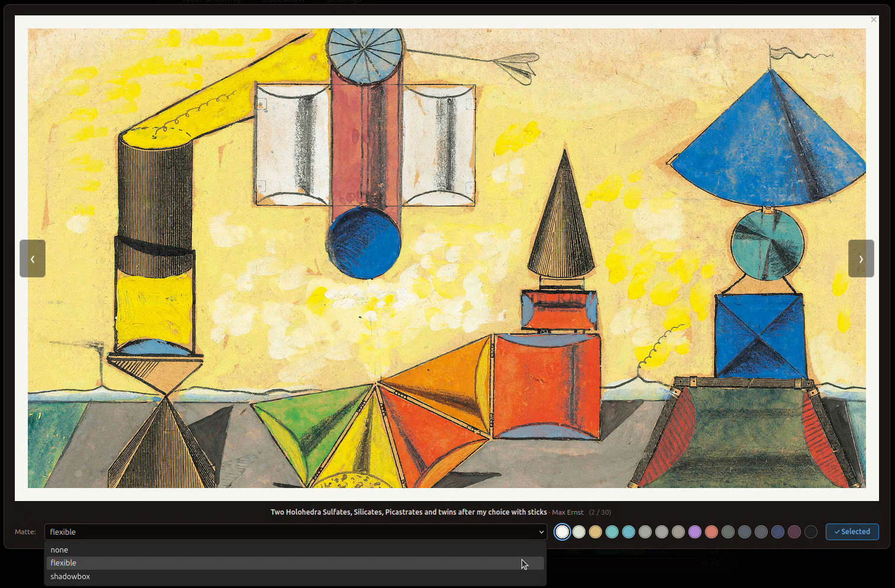Choose the 'flexible' matte option

(295, 563)
